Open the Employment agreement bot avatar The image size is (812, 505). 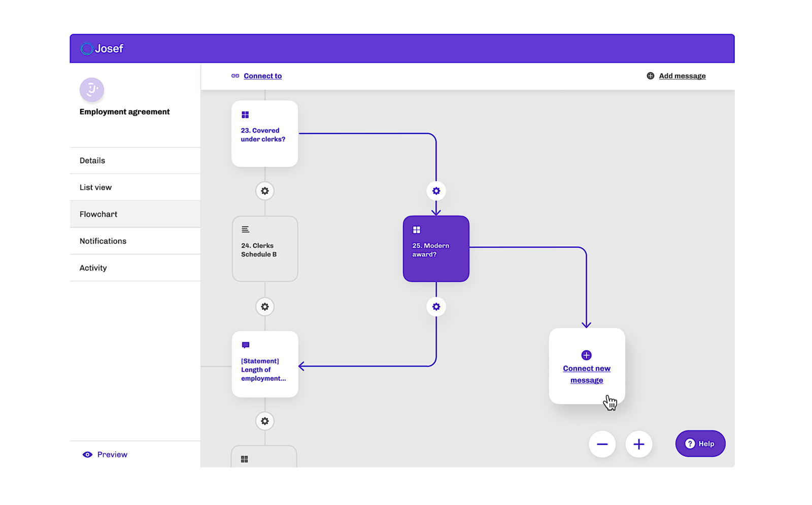(92, 90)
